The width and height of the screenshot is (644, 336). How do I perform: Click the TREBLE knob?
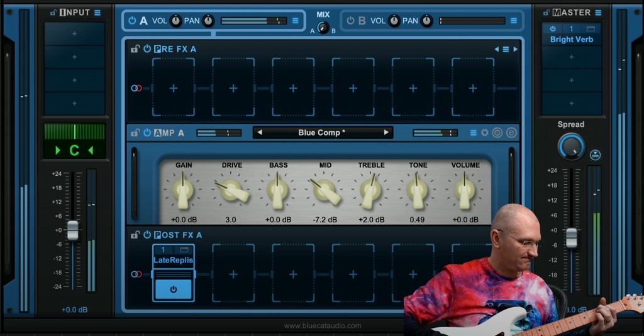pyautogui.click(x=371, y=191)
